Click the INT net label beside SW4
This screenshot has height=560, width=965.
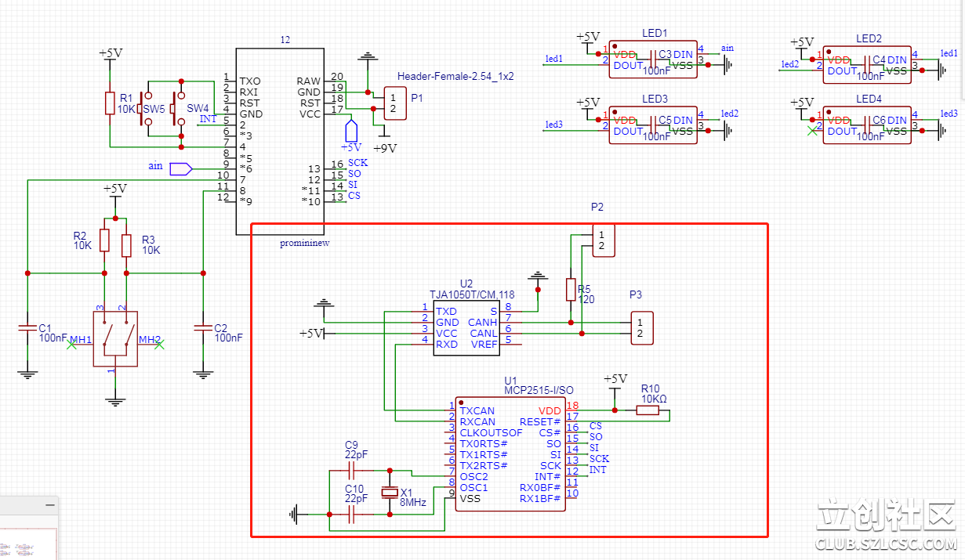208,119
